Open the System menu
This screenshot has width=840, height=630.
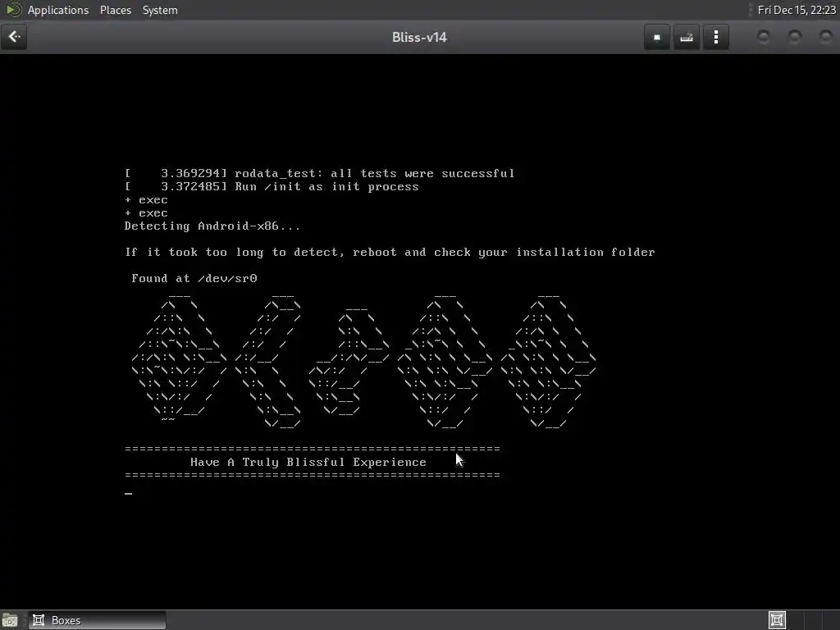point(160,10)
